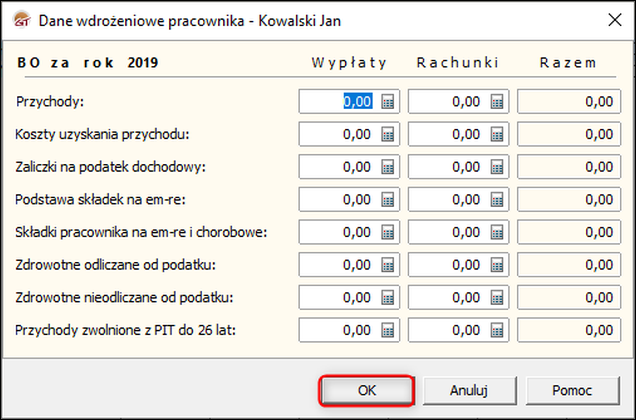Click calculator icon for Koszty uzyskania przychodu Wypłaty

[388, 134]
